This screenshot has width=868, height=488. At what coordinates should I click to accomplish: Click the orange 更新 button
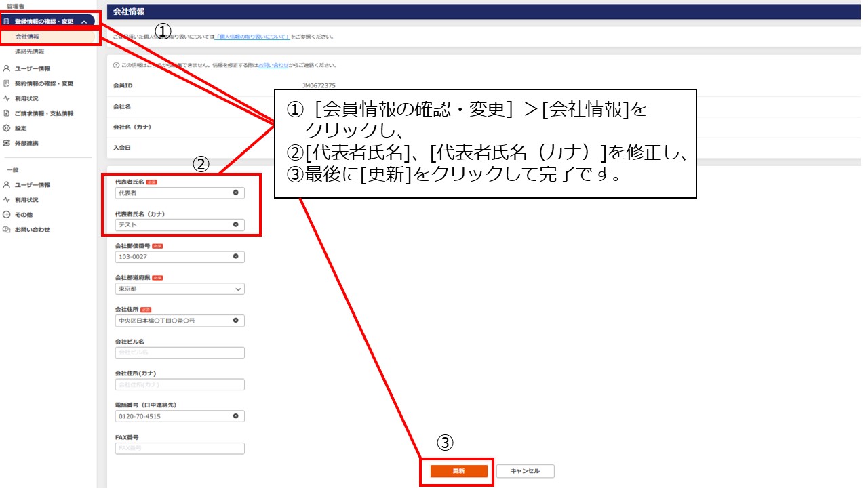point(459,471)
